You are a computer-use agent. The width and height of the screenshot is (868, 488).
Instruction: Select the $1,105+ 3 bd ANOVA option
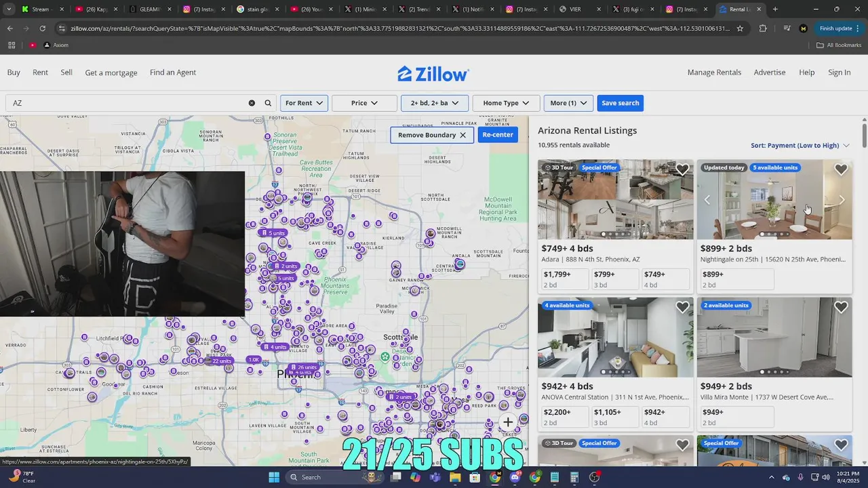[614, 417]
